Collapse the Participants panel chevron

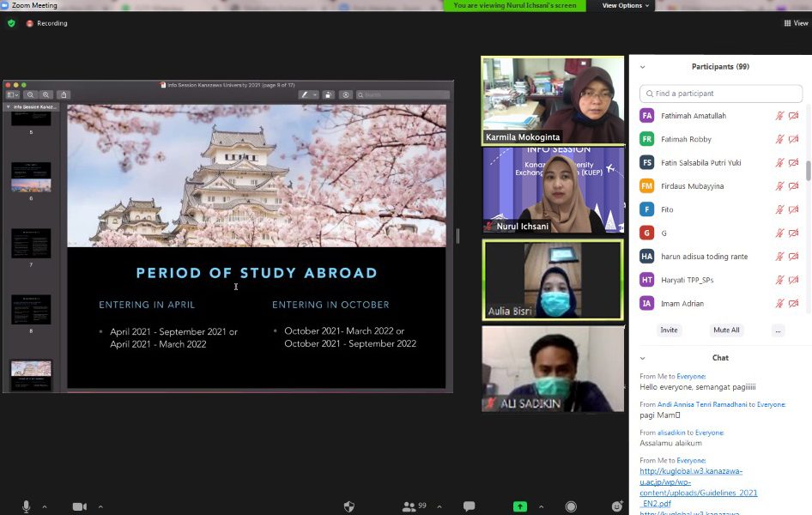[x=642, y=67]
